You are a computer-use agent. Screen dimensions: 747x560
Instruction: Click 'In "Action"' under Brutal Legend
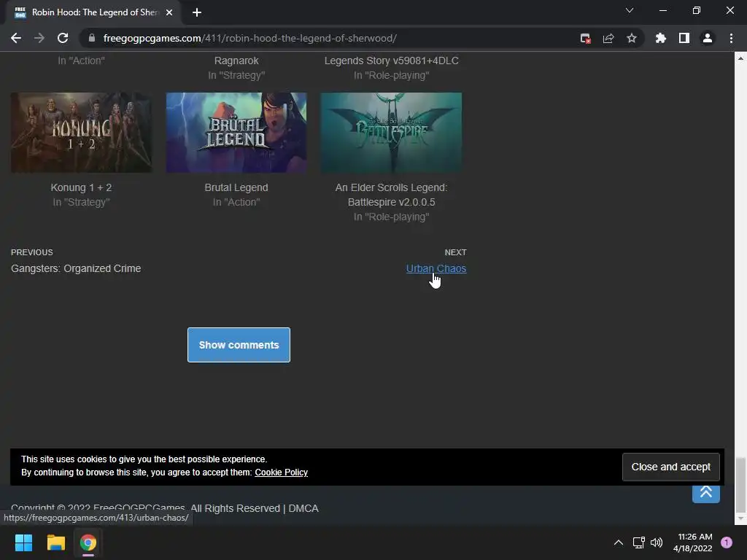click(236, 202)
